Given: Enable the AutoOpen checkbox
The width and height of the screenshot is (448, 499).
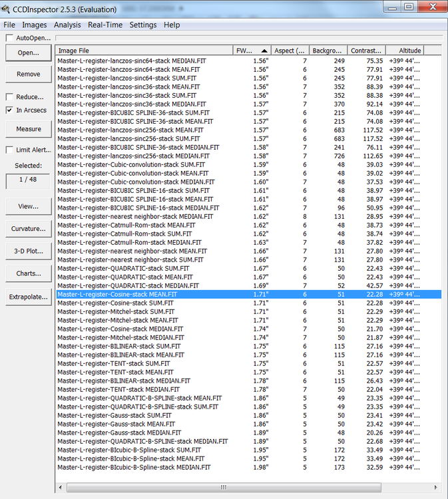Looking at the screenshot, I should 9,38.
